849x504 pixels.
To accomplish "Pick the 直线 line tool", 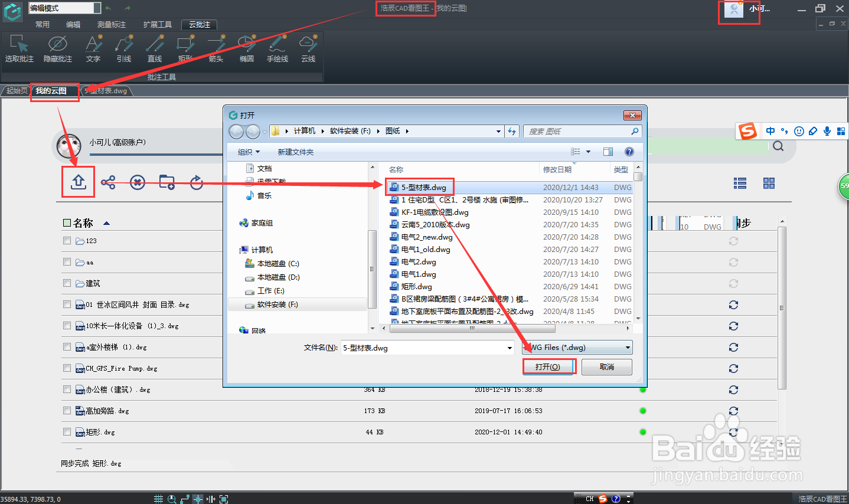I will tap(155, 48).
